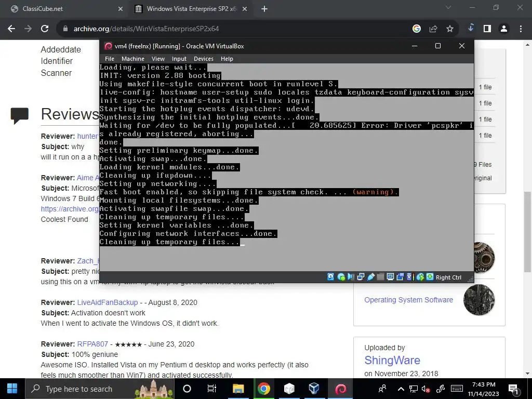Open the File menu in VirtualBox
This screenshot has height=399, width=532.
(x=110, y=59)
